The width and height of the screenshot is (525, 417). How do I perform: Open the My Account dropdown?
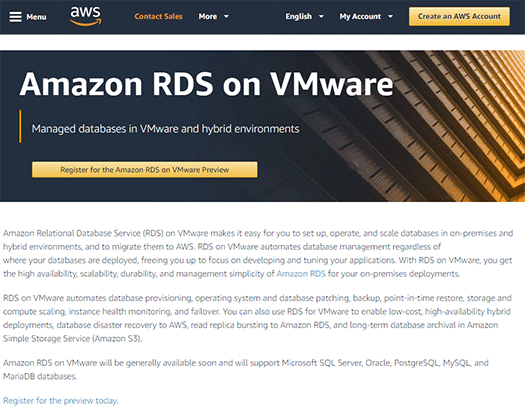point(366,16)
